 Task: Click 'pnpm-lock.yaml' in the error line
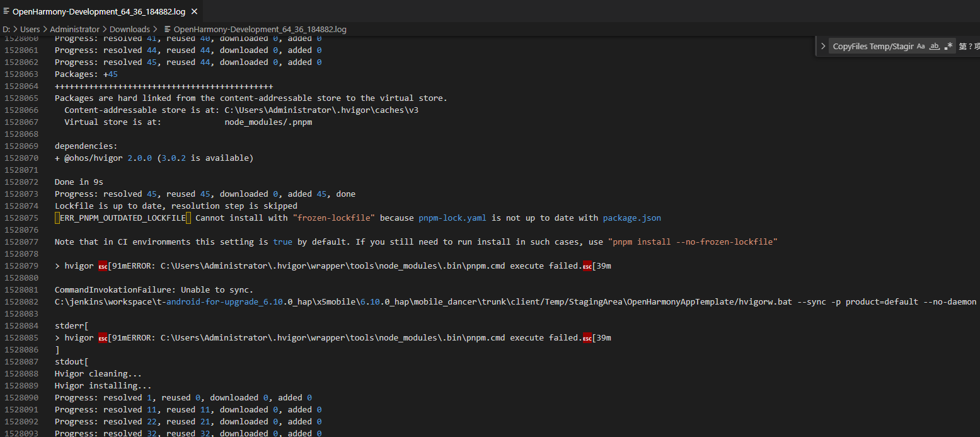pyautogui.click(x=453, y=218)
